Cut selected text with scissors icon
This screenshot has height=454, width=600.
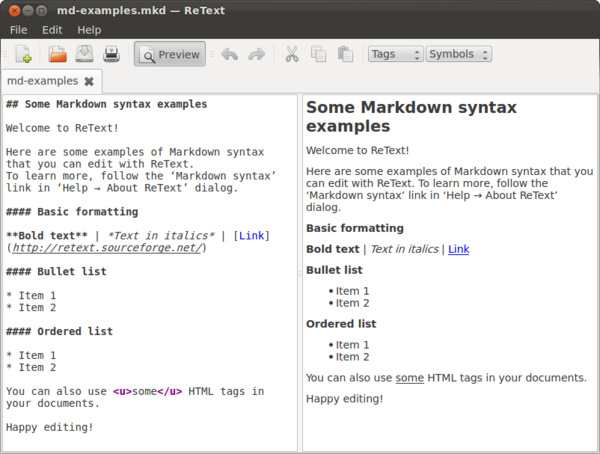292,54
